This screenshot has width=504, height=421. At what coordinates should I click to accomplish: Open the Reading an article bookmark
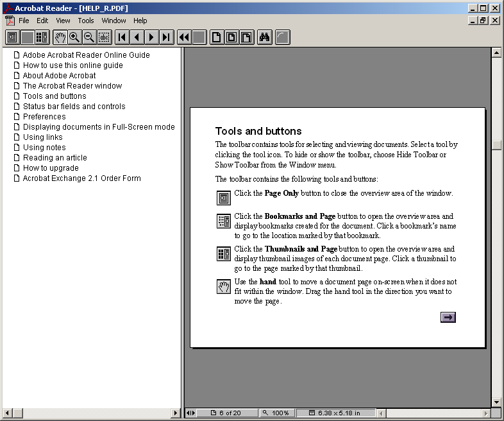(x=55, y=158)
